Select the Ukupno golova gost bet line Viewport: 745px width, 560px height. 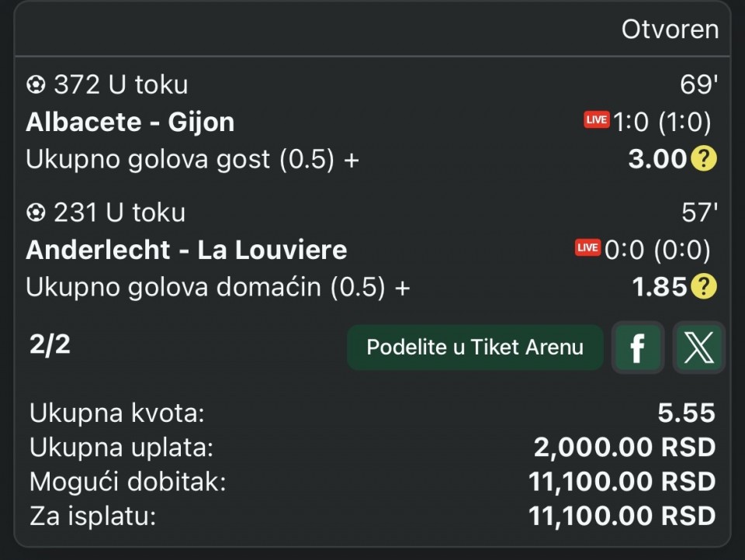(192, 159)
